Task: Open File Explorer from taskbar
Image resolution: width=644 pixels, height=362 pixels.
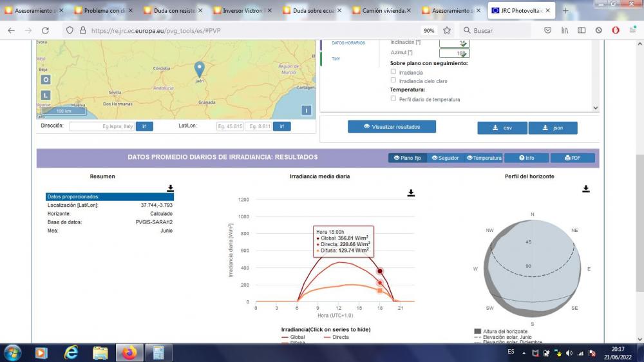Action: tap(100, 352)
